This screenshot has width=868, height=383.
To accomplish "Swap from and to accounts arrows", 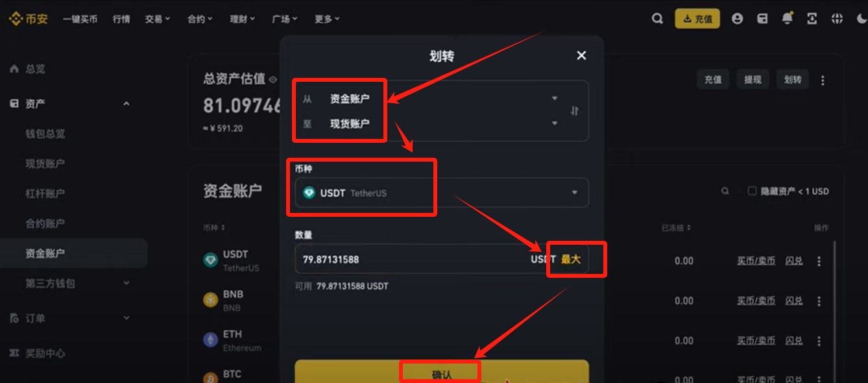I will [x=574, y=111].
